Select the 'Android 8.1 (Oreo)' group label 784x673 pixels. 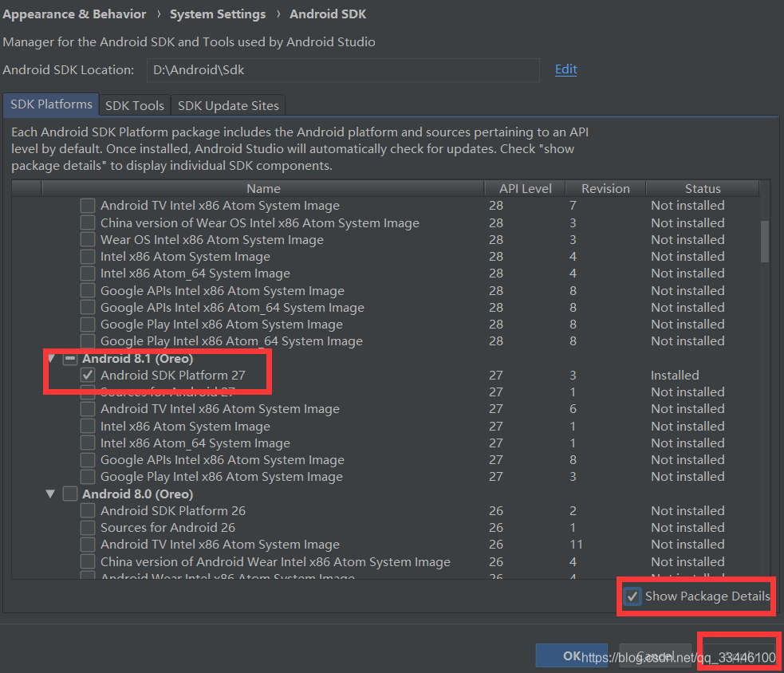137,359
